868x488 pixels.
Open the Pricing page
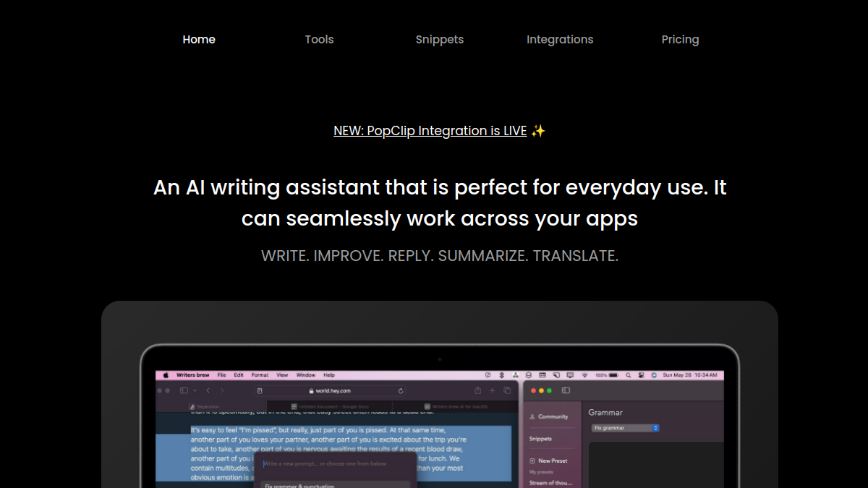(x=680, y=40)
